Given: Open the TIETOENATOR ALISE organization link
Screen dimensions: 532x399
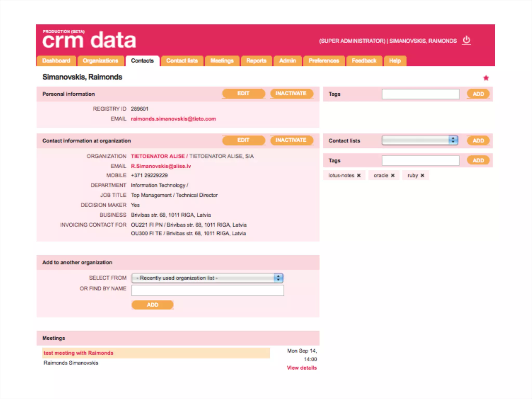Looking at the screenshot, I should 158,156.
